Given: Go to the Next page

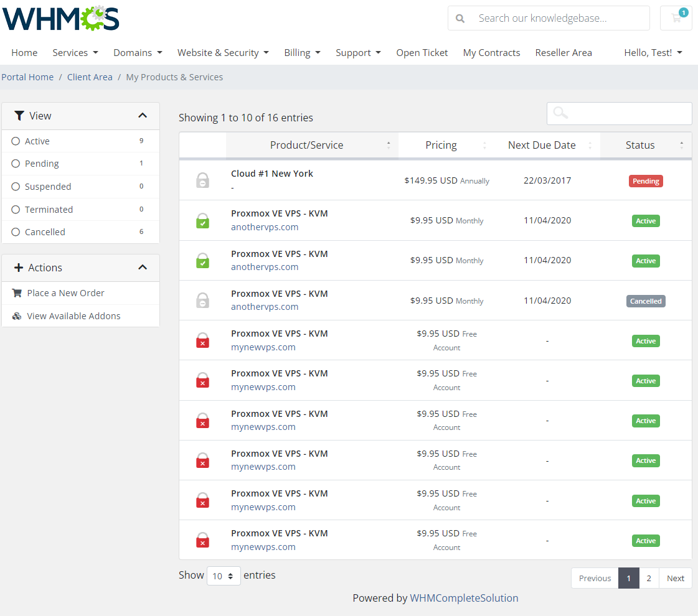Looking at the screenshot, I should click(676, 578).
